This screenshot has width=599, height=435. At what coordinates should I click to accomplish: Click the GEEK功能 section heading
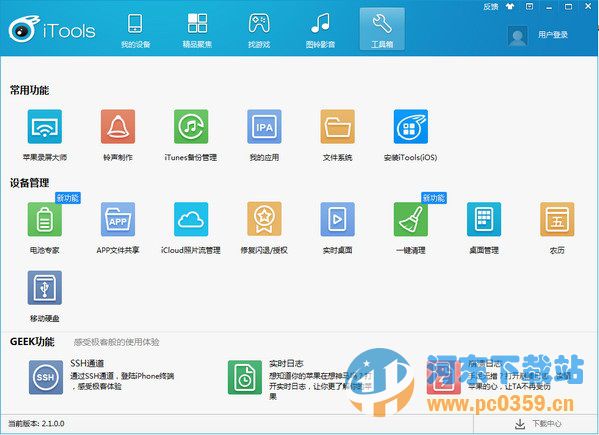32,341
